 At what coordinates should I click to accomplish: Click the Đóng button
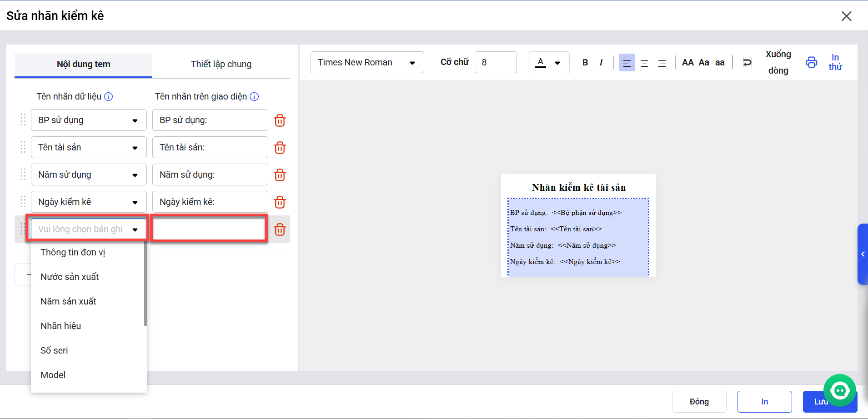[x=699, y=402]
